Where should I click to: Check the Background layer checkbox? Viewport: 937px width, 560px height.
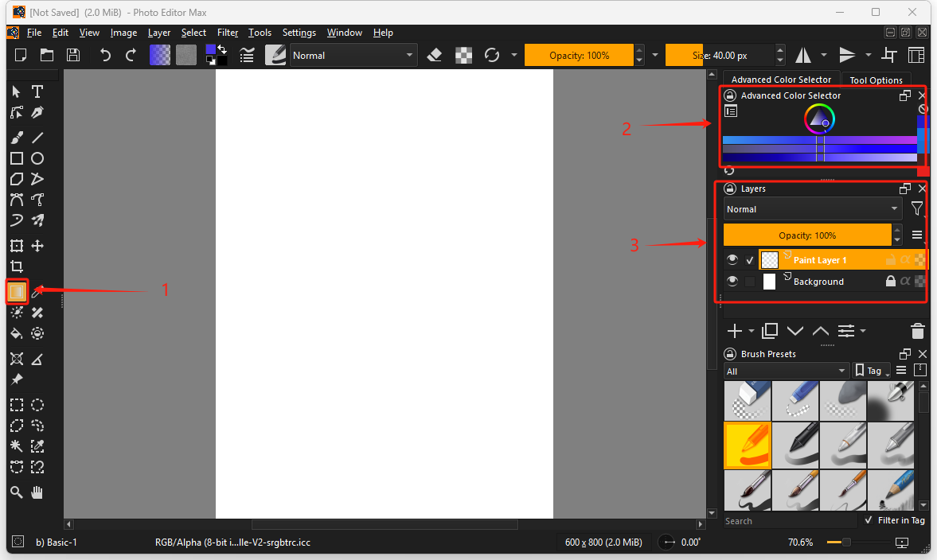point(750,282)
